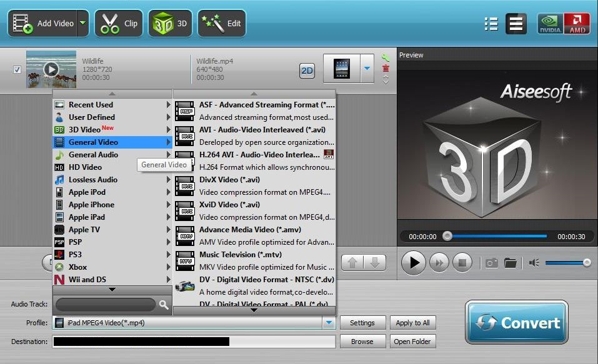Uncheck the Wildlife video checkbox
598x364 pixels.
(17, 69)
